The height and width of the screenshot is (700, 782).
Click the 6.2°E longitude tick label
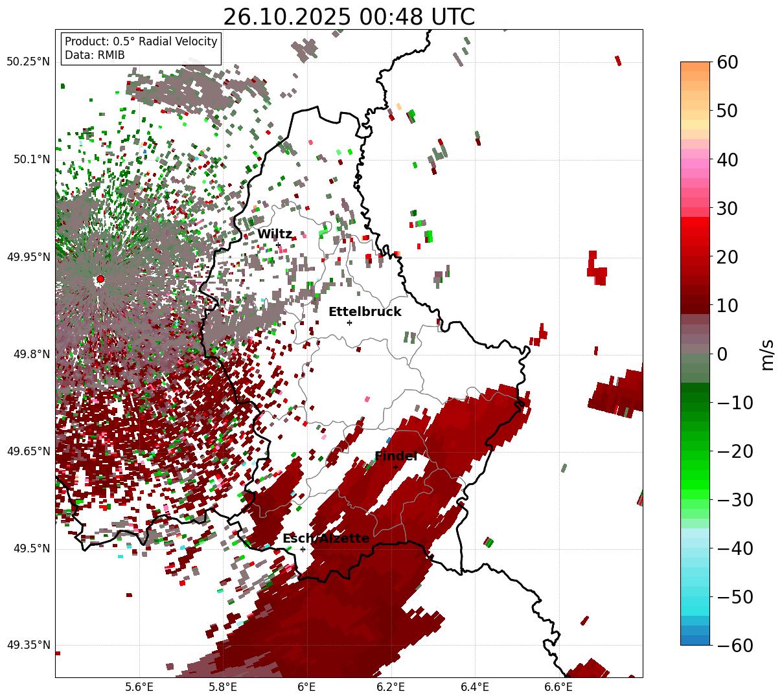[x=391, y=687]
